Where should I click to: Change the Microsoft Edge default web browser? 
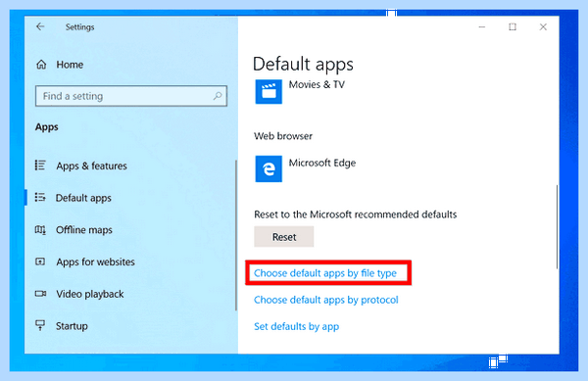coord(322,163)
